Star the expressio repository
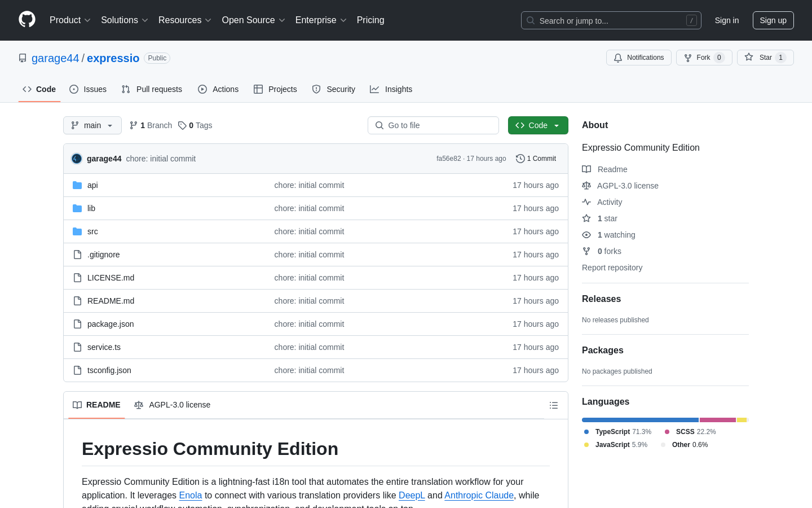 pyautogui.click(x=765, y=58)
